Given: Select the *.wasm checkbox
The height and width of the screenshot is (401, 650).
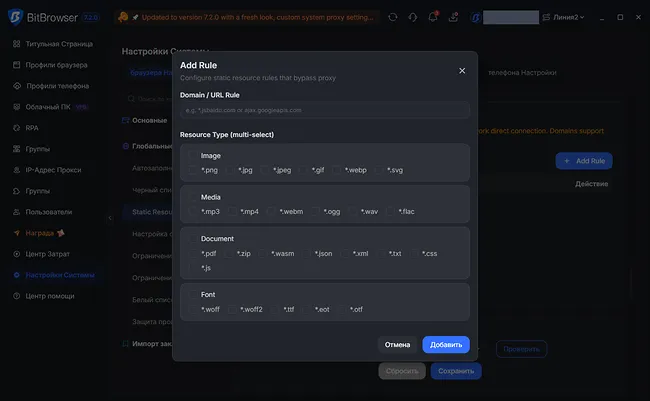Looking at the screenshot, I should [x=263, y=253].
